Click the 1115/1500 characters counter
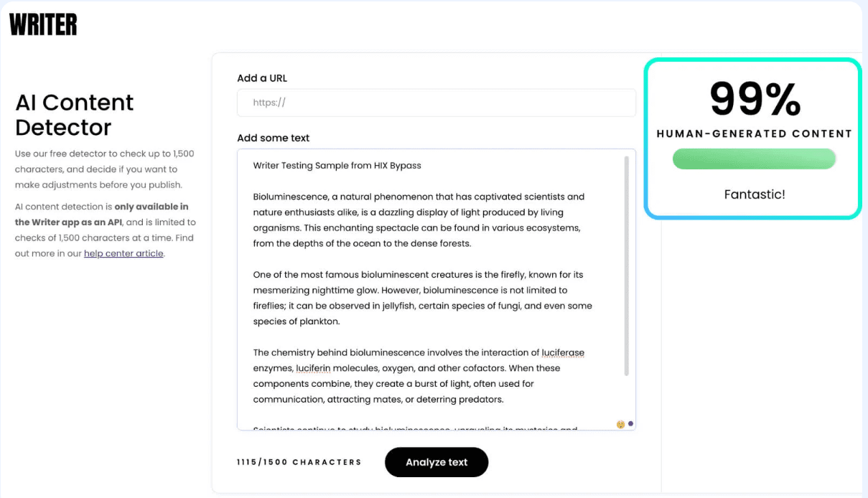Screen dimensions: 868x498 click(x=299, y=462)
